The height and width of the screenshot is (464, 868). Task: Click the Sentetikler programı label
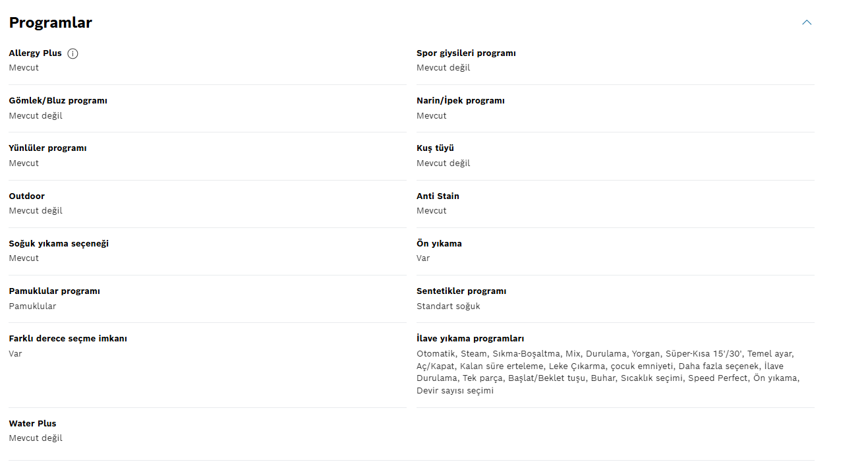pyautogui.click(x=461, y=291)
